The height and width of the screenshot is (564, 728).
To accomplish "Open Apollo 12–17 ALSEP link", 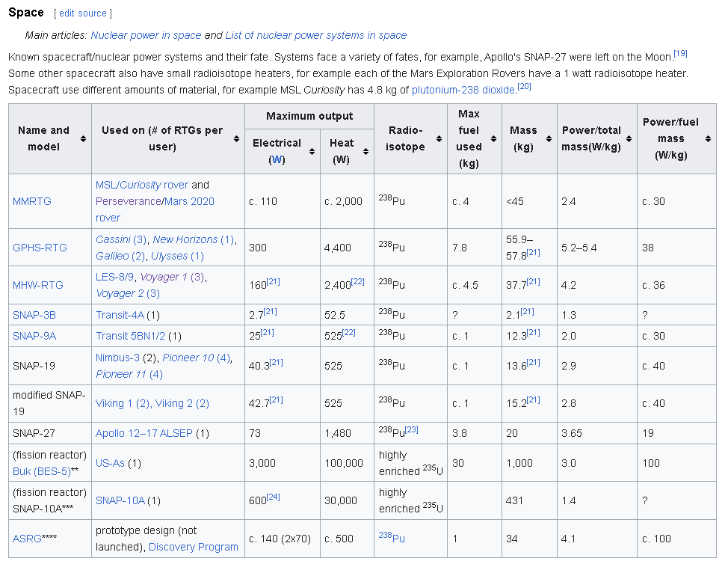I will [x=144, y=433].
